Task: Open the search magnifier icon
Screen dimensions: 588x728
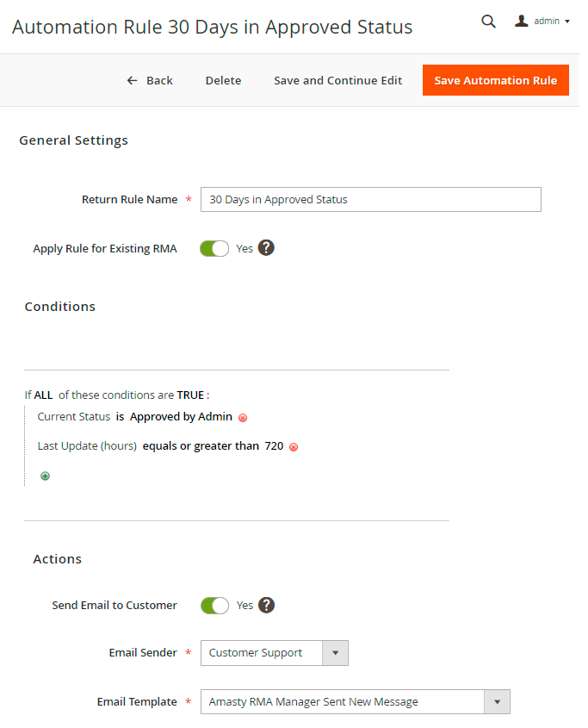Action: [x=488, y=22]
